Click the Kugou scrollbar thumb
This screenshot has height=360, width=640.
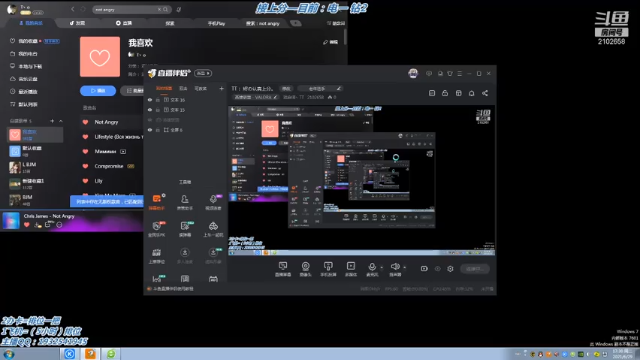346,37
